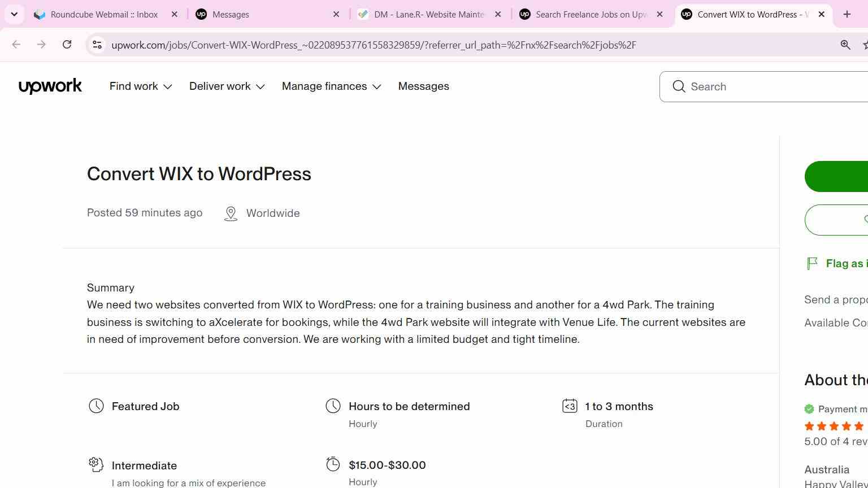
Task: Click the Upwork logo
Action: [50, 86]
